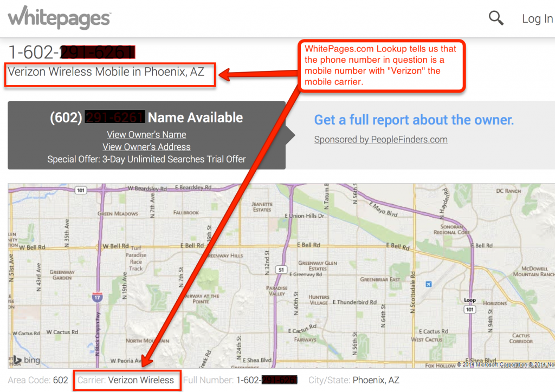This screenshot has height=392, width=555.
Task: Click 'Turf Paradise Race Track' map label
Action: click(x=136, y=258)
